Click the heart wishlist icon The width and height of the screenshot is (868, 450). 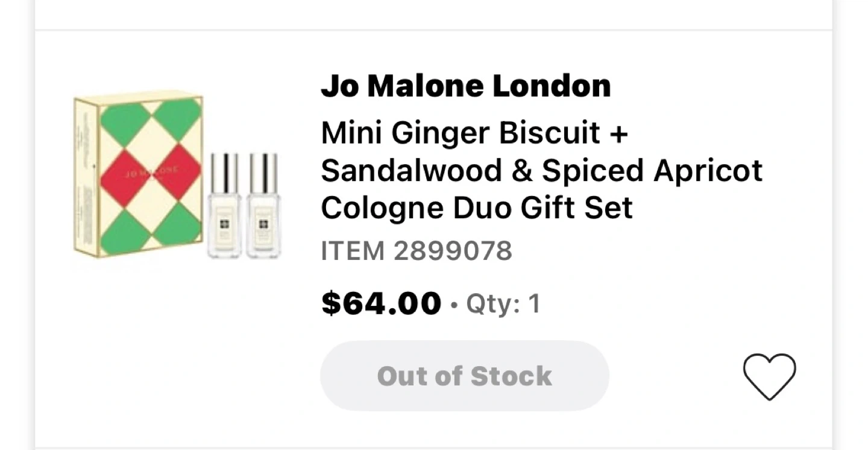tap(769, 376)
